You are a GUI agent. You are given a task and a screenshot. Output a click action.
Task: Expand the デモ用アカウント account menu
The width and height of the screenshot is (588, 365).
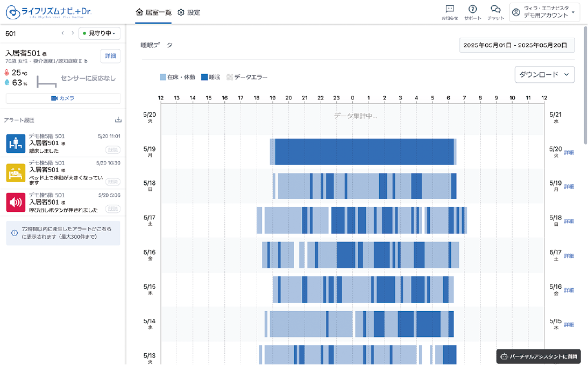pos(544,12)
